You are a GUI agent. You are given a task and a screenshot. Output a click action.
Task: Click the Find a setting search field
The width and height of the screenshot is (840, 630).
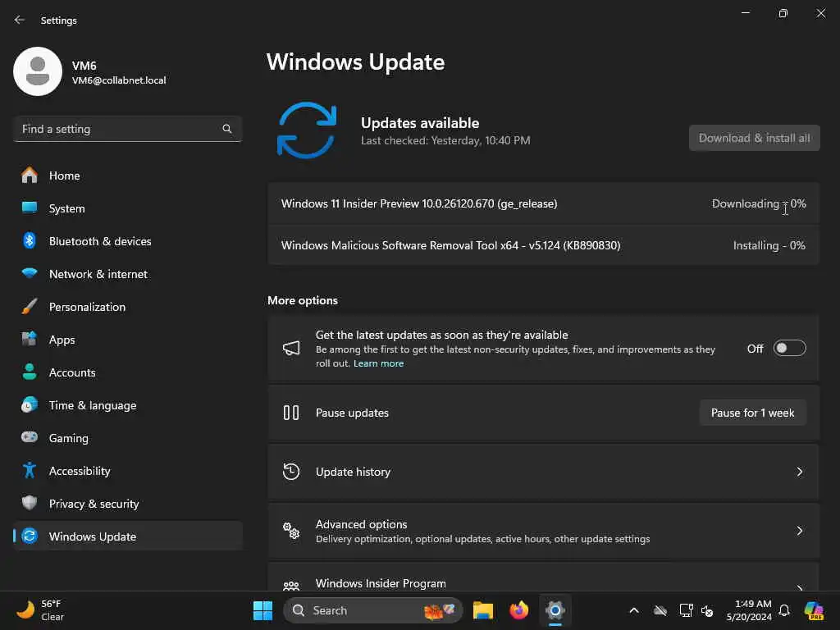(x=127, y=129)
